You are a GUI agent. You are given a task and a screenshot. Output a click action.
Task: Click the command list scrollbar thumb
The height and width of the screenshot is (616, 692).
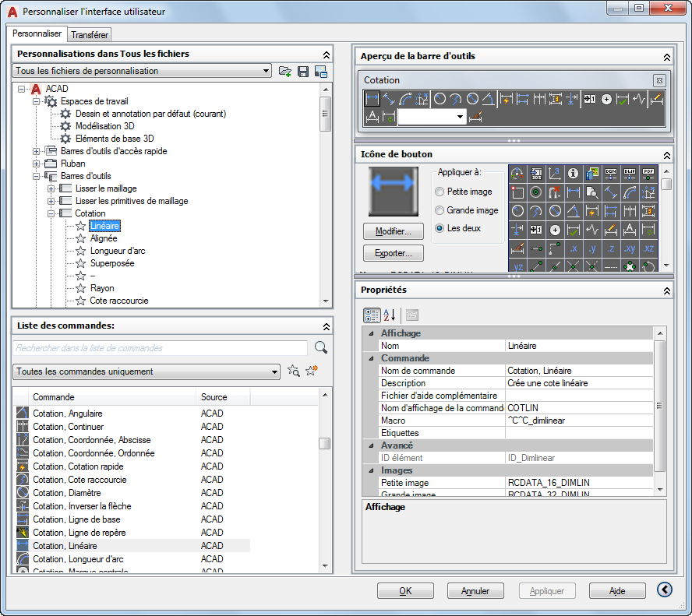click(324, 443)
